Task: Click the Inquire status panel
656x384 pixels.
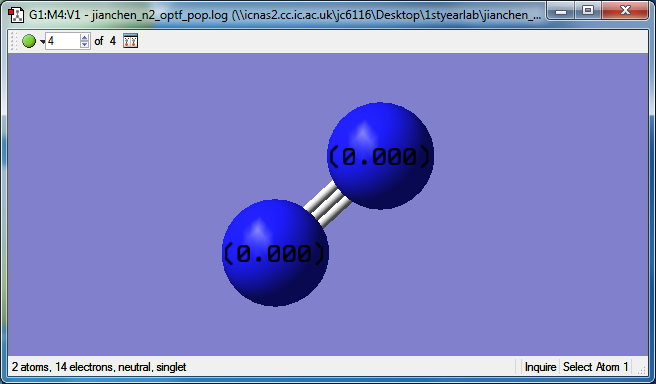Action: 540,367
